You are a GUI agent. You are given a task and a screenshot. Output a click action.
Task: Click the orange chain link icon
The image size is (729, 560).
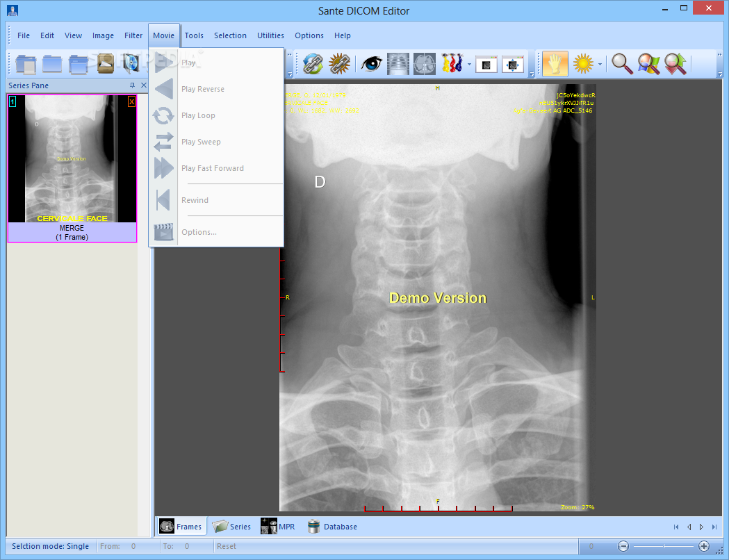[x=340, y=64]
